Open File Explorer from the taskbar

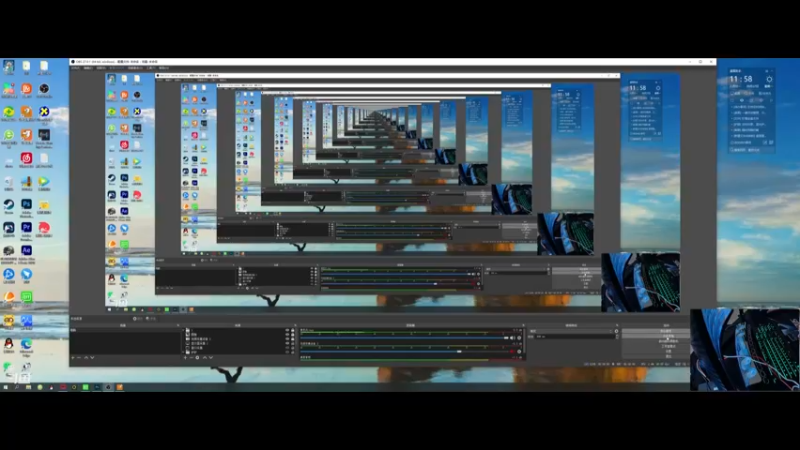[x=28, y=387]
